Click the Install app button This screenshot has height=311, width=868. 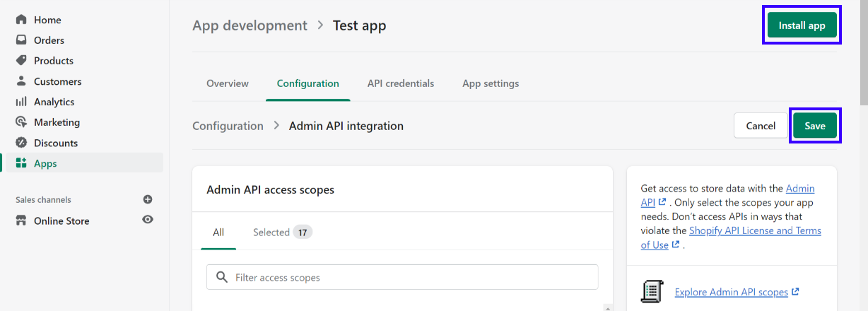[802, 25]
